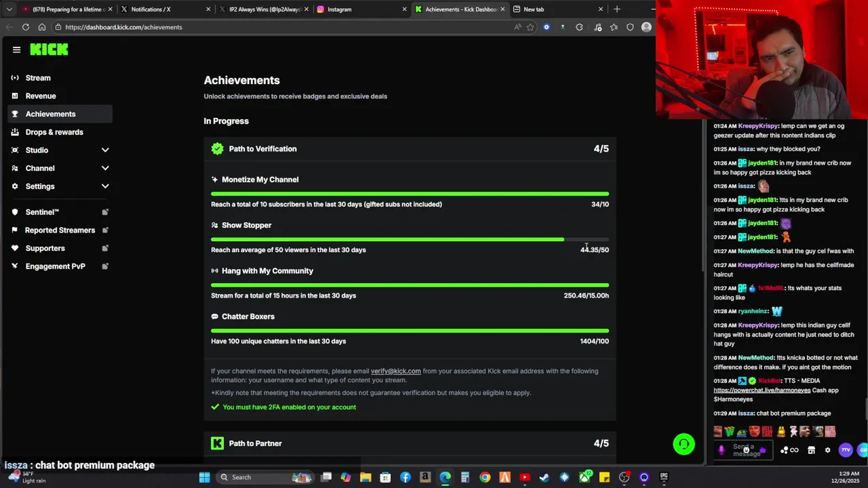Open chat settings gear icon
The width and height of the screenshot is (868, 488).
click(x=827, y=450)
